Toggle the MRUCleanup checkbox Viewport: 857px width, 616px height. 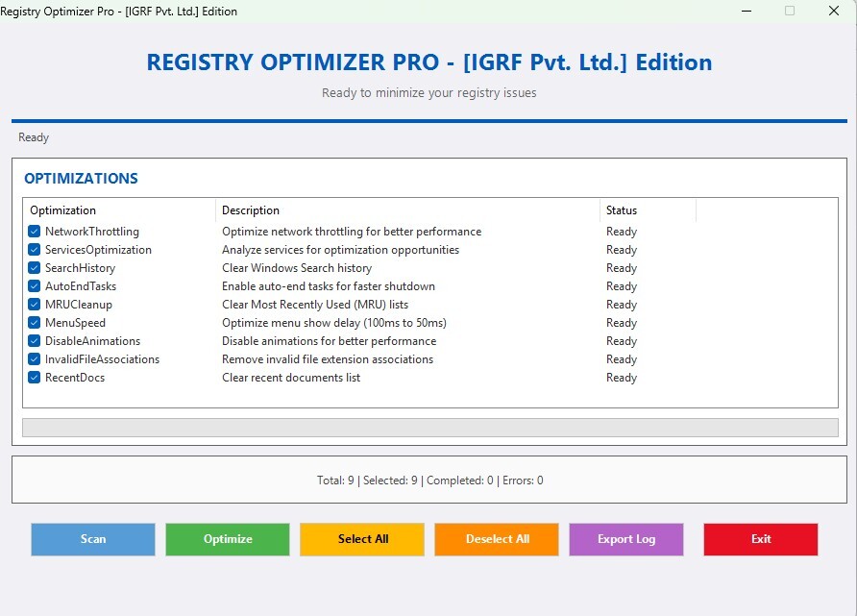[x=35, y=305]
